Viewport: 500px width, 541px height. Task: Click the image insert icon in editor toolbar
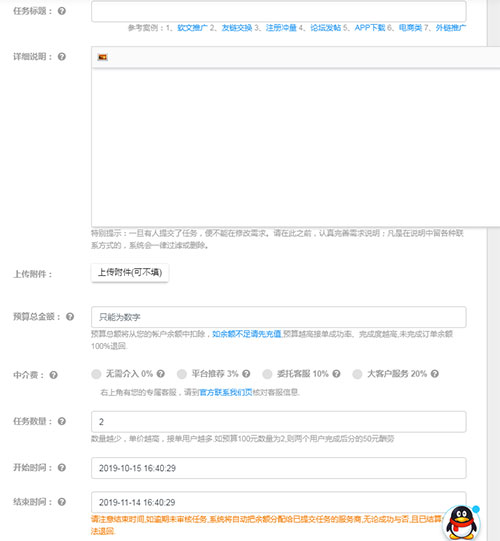pyautogui.click(x=102, y=57)
